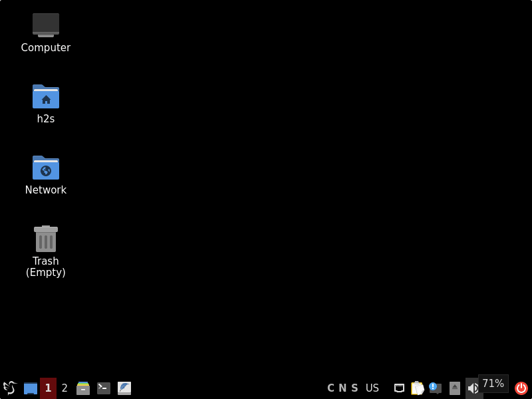Click the removable media eject tray icon

(454, 388)
